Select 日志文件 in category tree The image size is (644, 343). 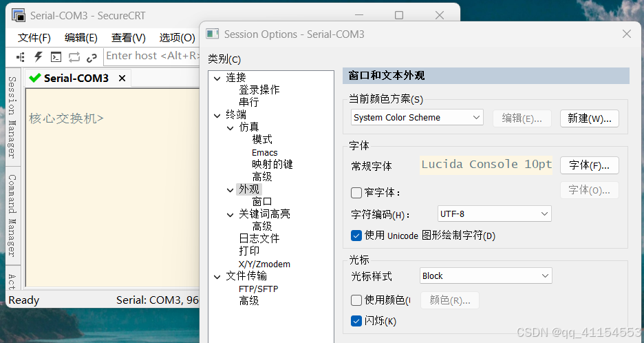(x=259, y=238)
